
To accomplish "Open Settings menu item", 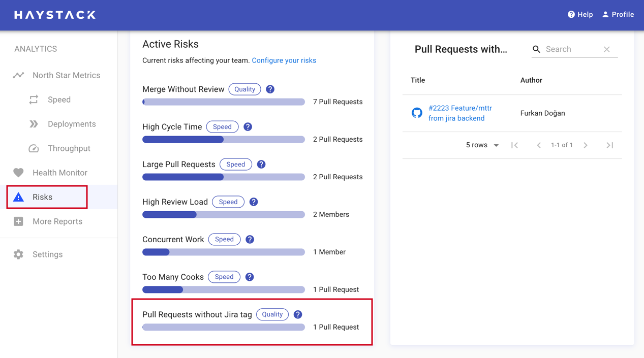I will [59, 254].
